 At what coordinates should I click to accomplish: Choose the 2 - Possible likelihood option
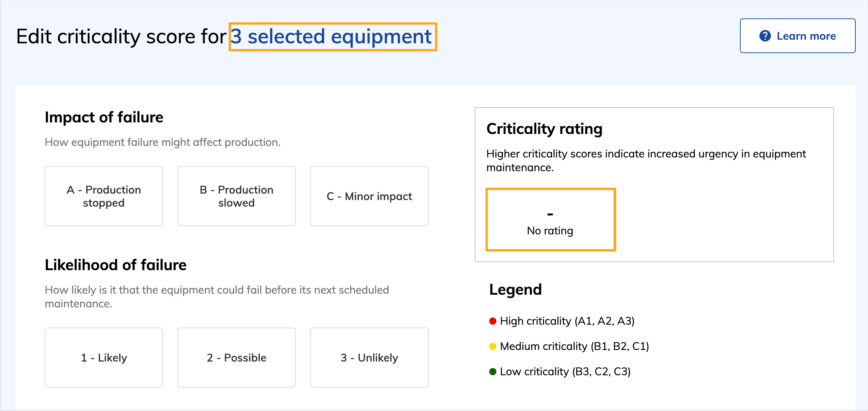(x=237, y=358)
